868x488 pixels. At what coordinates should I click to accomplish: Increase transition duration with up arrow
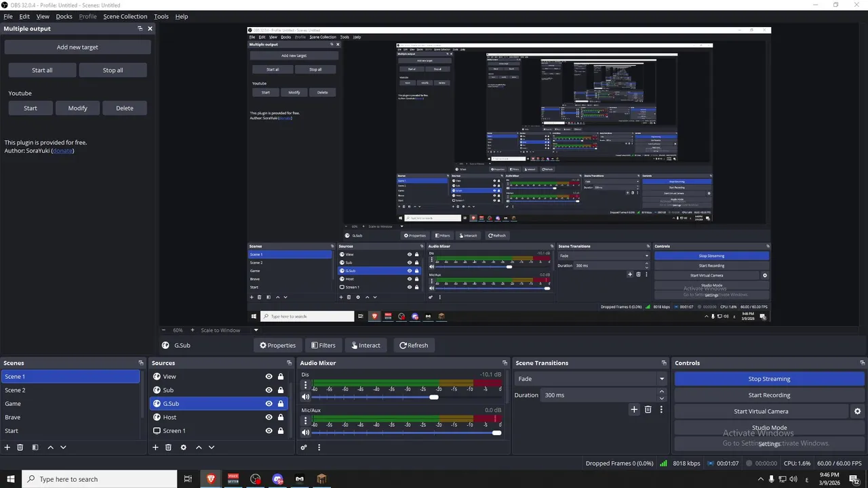[662, 392]
